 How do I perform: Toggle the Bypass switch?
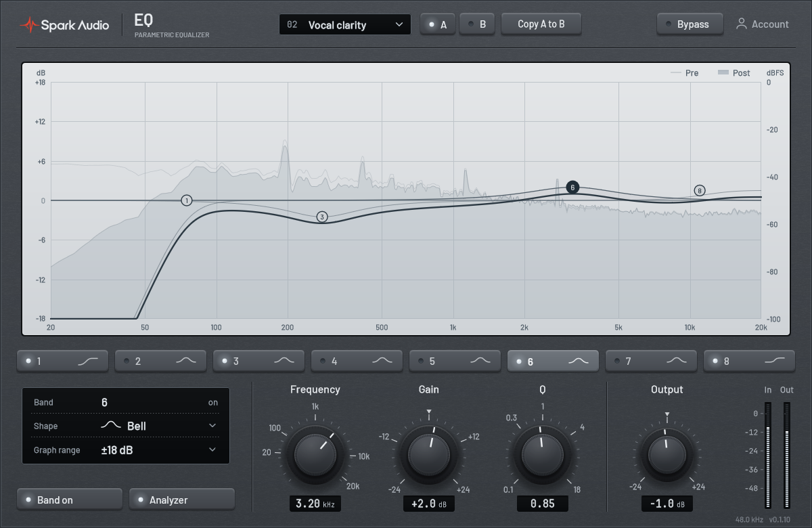coord(690,24)
